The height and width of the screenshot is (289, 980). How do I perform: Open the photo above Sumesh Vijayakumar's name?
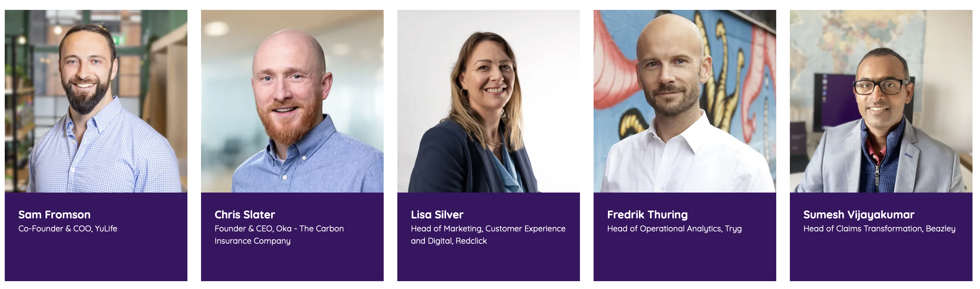coord(881,101)
